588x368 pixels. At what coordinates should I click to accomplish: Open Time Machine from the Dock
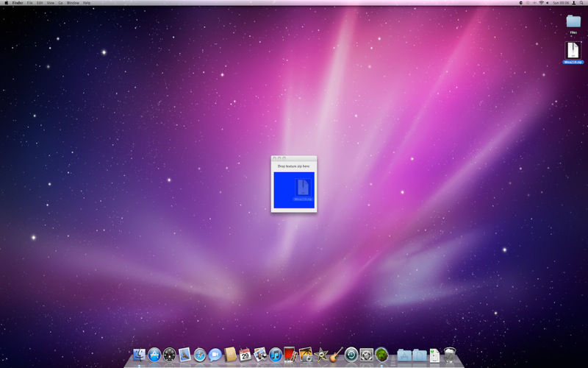click(351, 355)
